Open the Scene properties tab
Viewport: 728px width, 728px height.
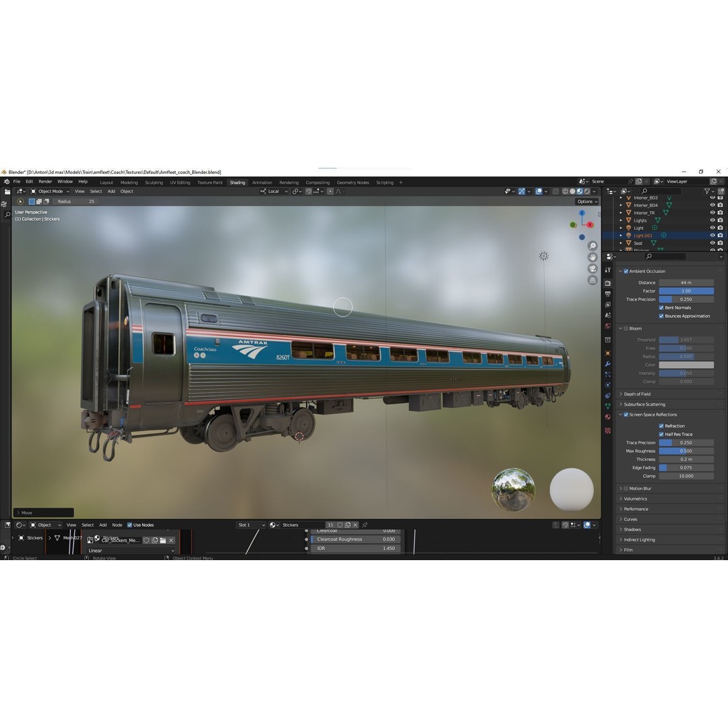[608, 315]
